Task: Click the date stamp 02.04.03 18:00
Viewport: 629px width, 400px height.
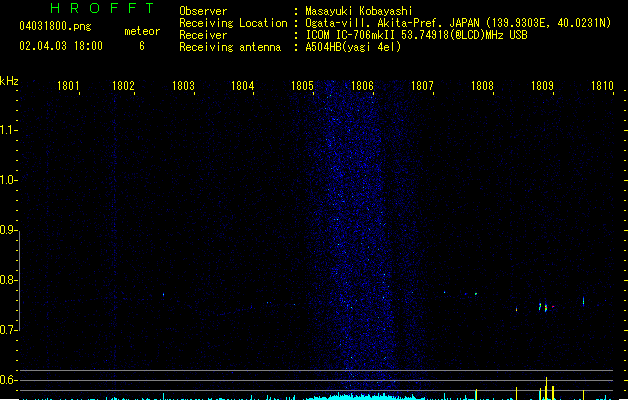Action: pos(61,46)
